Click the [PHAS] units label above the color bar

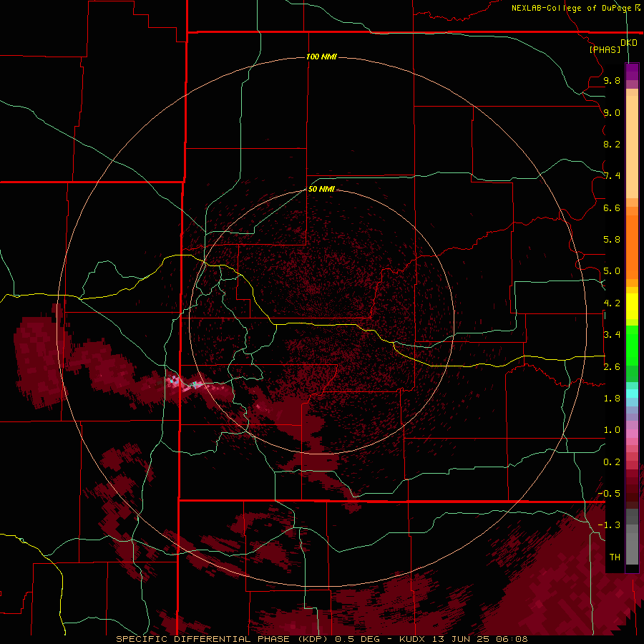click(605, 49)
